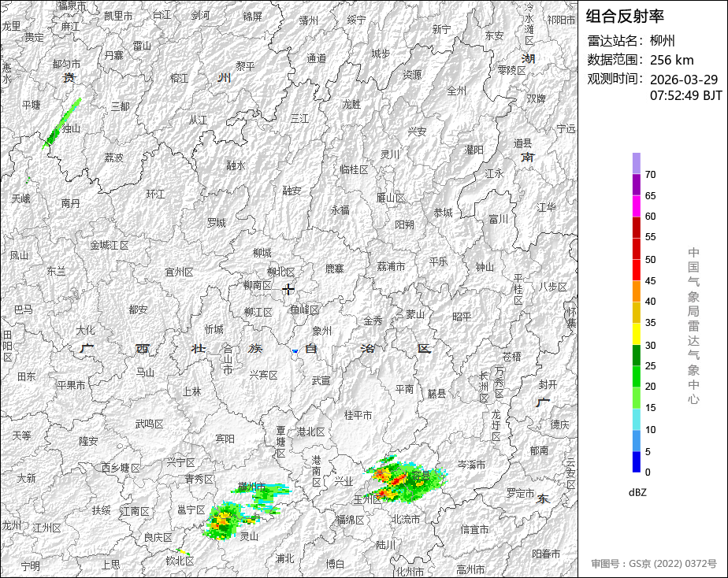Click the 鱼峰区 map label

[x=305, y=309]
